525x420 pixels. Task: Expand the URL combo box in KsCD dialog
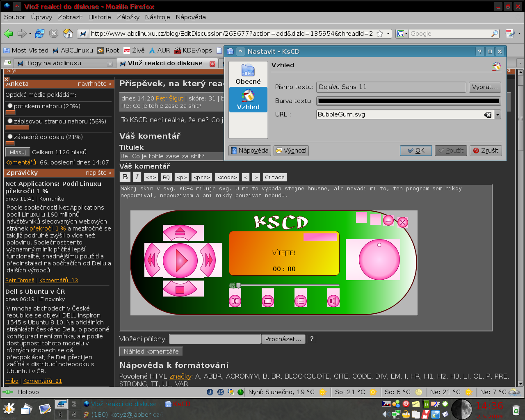[498, 115]
